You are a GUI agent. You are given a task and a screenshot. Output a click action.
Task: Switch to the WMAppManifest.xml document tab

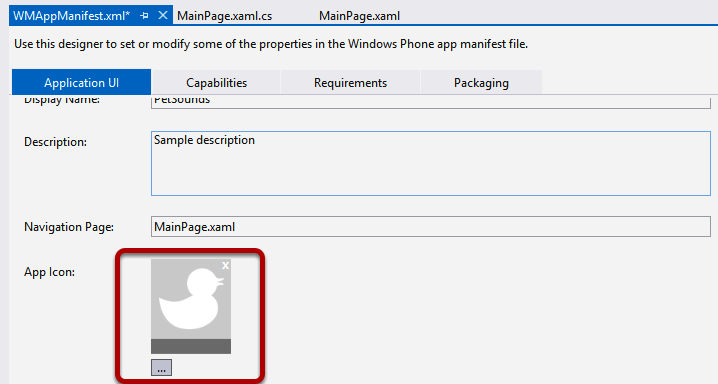[71, 16]
